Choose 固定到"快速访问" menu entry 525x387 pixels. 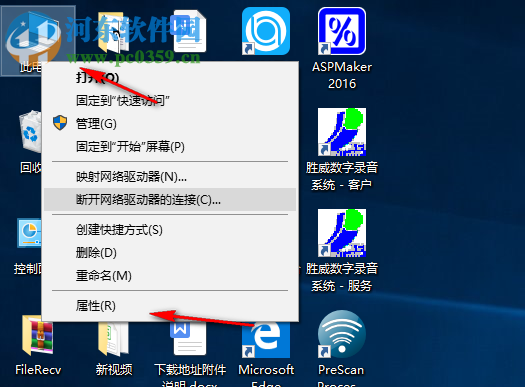(x=170, y=100)
